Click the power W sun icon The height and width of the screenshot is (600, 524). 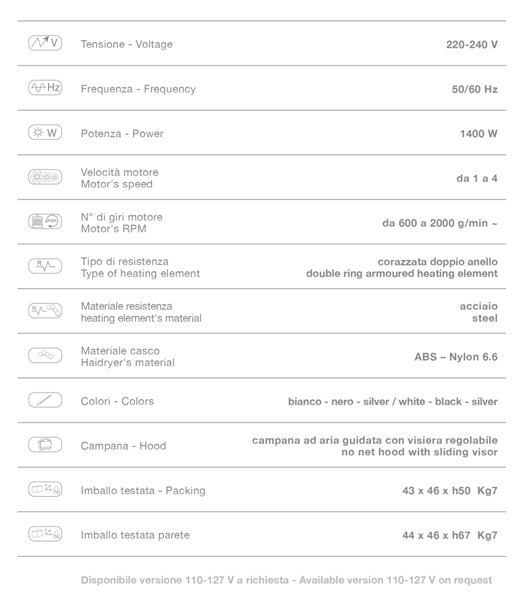coord(45,132)
